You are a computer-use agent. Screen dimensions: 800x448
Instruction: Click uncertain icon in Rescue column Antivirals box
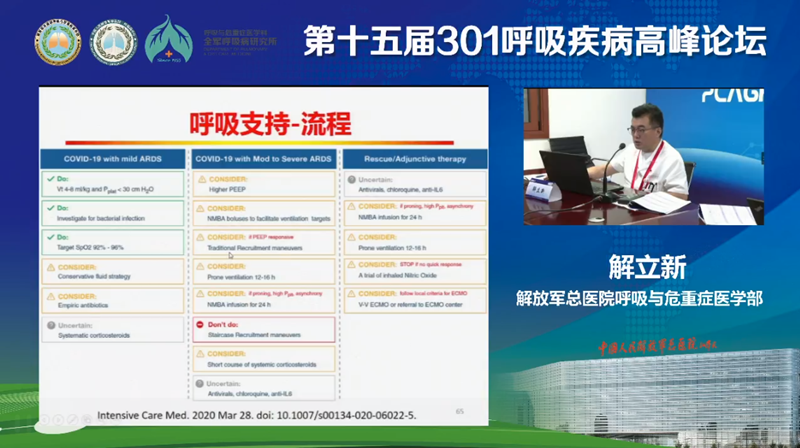click(x=352, y=180)
